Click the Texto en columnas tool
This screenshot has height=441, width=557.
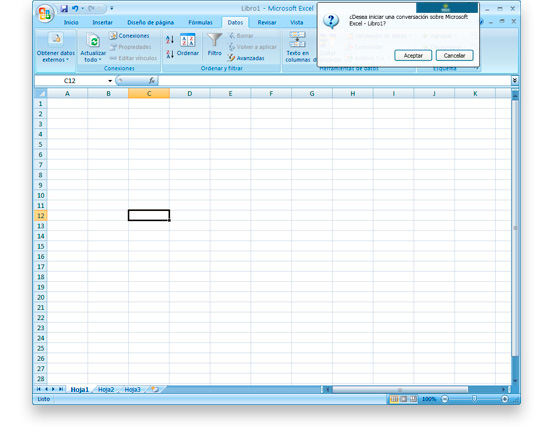click(x=297, y=47)
